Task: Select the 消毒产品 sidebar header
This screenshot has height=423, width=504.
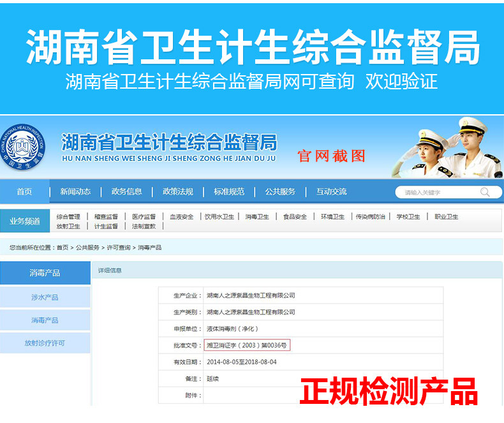Action: tap(45, 273)
